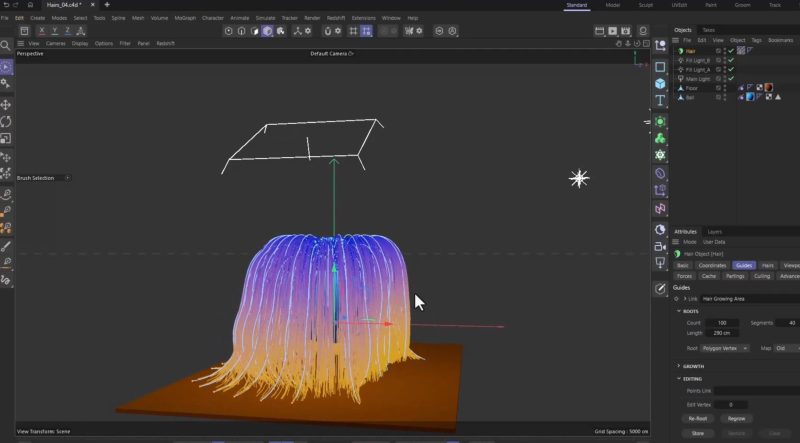Toggle the X axis lock
The width and height of the screenshot is (800, 443).
coord(42,31)
